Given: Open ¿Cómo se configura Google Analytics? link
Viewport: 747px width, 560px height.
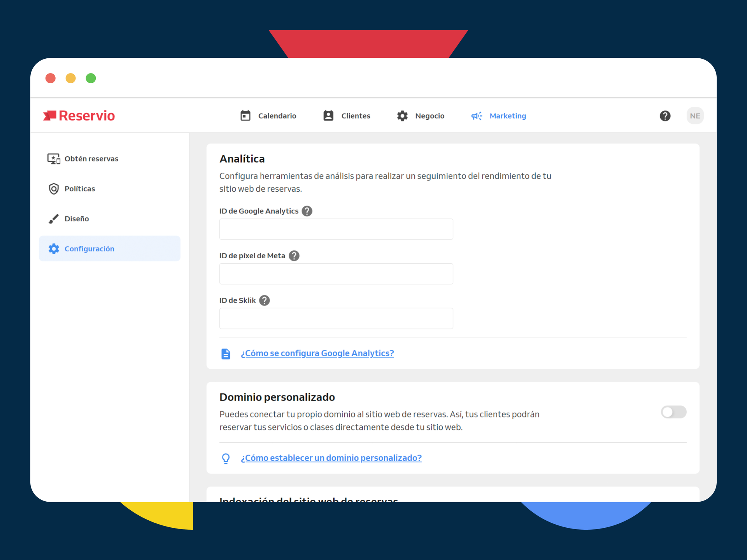Looking at the screenshot, I should 317,353.
